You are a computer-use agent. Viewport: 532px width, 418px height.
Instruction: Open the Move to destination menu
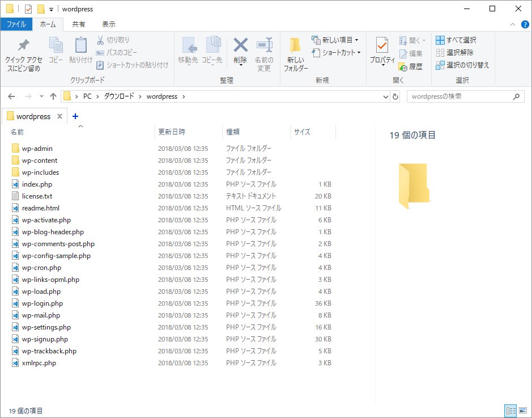point(188,51)
